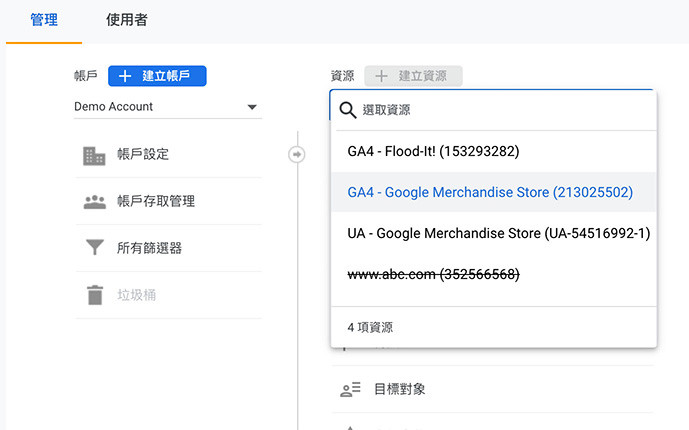The height and width of the screenshot is (430, 689).
Task: Click the audience icon beside 目標對象
Action: (x=350, y=389)
